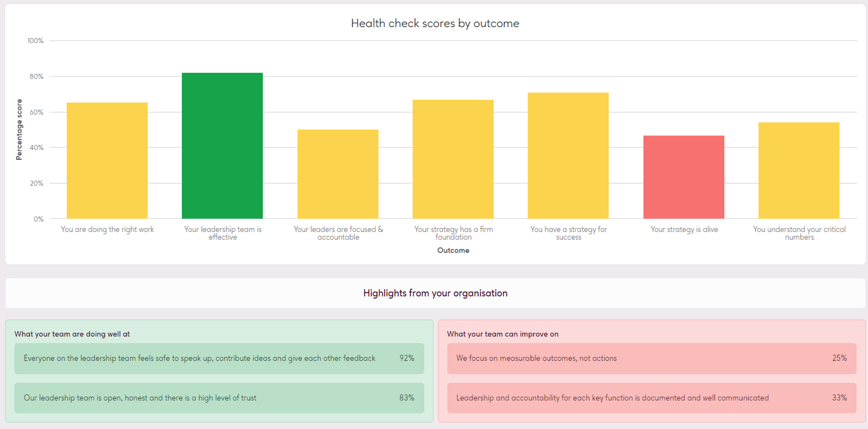Open the 83% 'open, honest' trust highlight
868x429 pixels.
tap(219, 398)
